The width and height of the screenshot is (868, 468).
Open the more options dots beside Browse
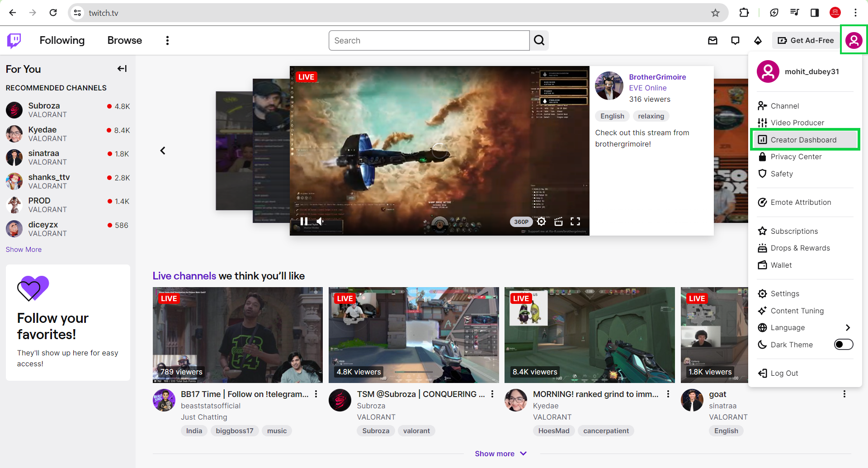pyautogui.click(x=167, y=41)
